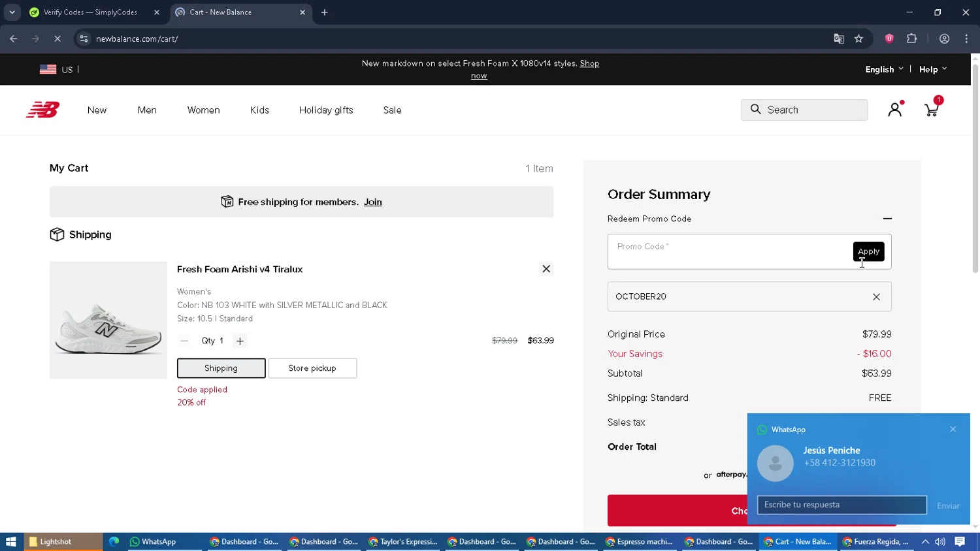Click the Google Translate icon in address bar

[839, 39]
